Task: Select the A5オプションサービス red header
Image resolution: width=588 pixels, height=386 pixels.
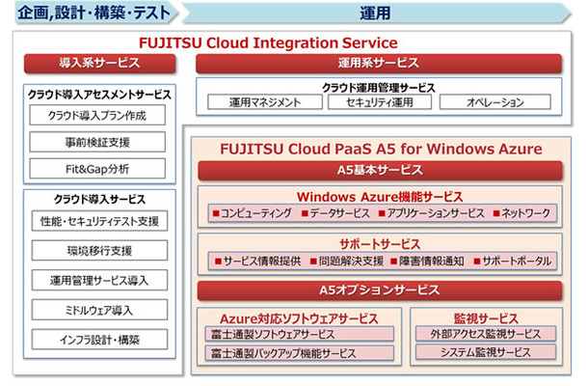Action: 380,290
